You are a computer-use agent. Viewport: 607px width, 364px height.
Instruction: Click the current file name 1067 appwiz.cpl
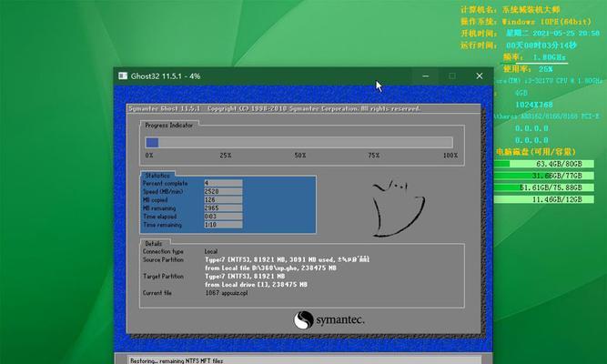227,293
